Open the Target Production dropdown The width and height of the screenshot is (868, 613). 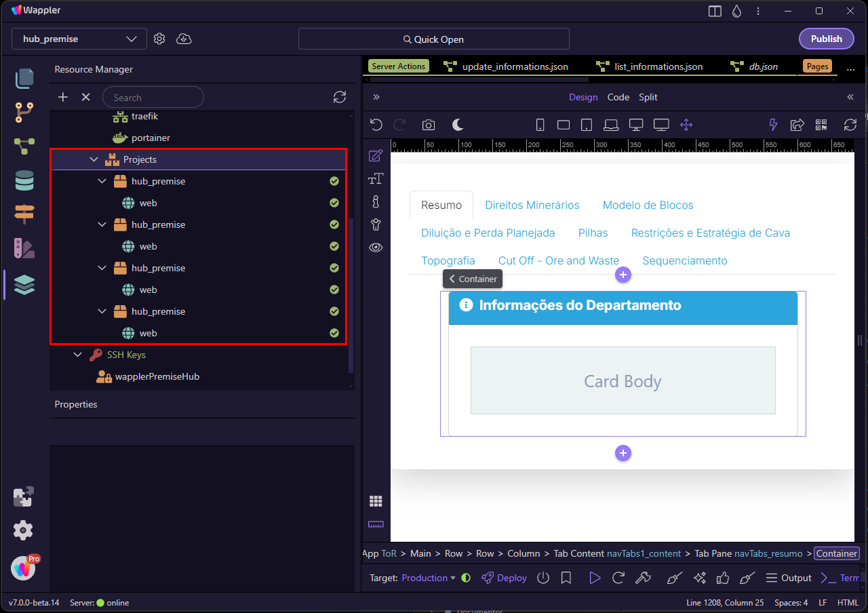pyautogui.click(x=429, y=578)
